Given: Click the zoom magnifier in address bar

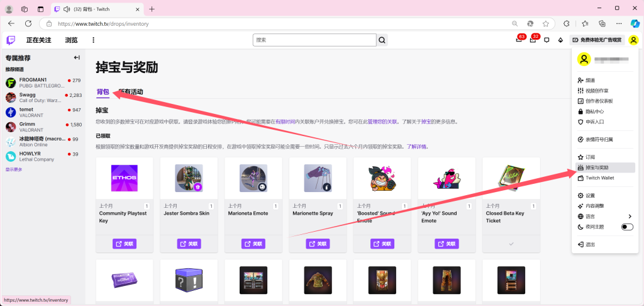Looking at the screenshot, I should pos(514,23).
